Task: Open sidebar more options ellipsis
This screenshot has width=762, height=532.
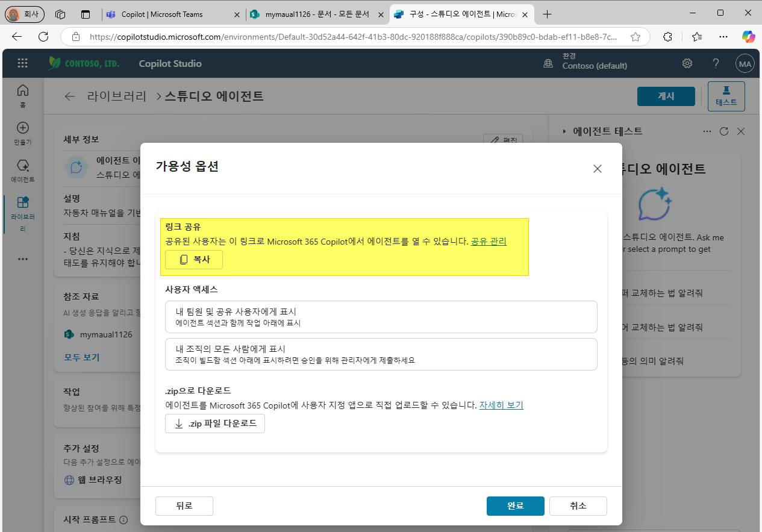Action: point(23,259)
